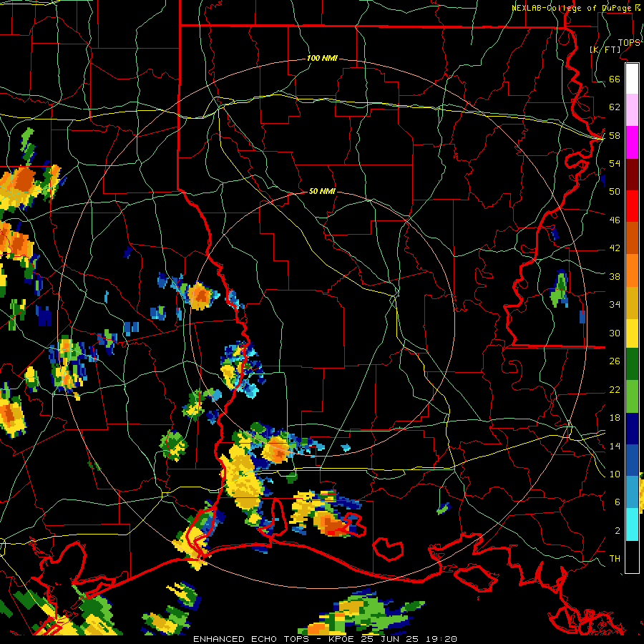Viewport: 644px width, 644px height.
Task: Click the '100 NMI' range ring label
Action: coord(322,59)
